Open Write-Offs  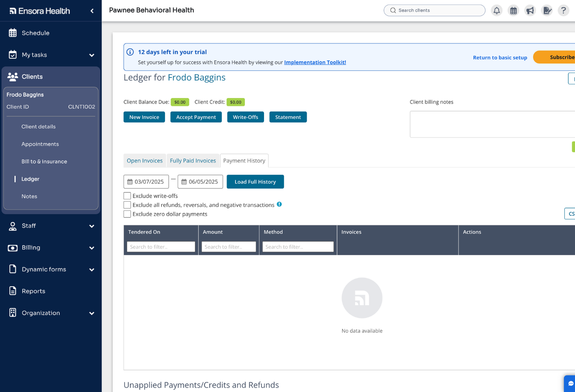(246, 117)
